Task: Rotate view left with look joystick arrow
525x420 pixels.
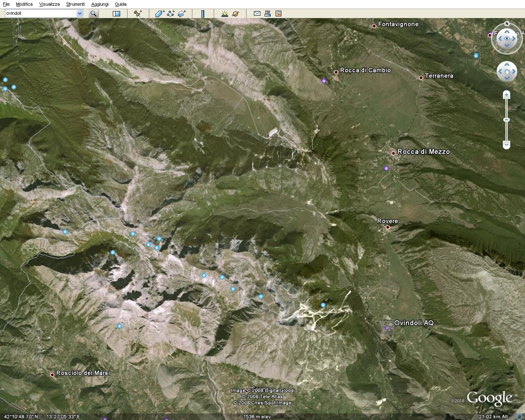Action: tap(500, 39)
